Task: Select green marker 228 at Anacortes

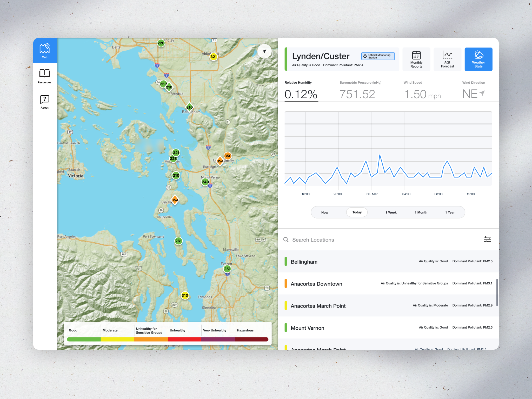Action: pyautogui.click(x=173, y=158)
